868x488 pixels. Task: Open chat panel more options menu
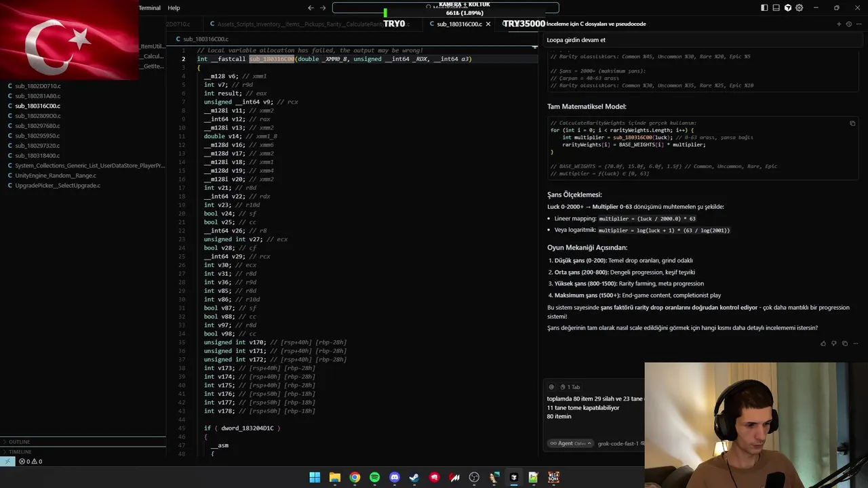[x=858, y=24]
